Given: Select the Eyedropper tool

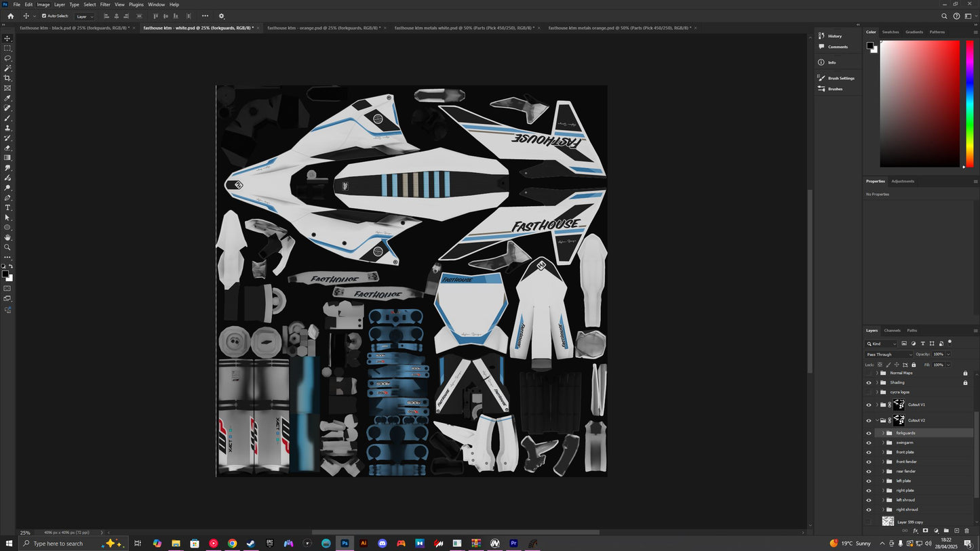Looking at the screenshot, I should pyautogui.click(x=7, y=98).
